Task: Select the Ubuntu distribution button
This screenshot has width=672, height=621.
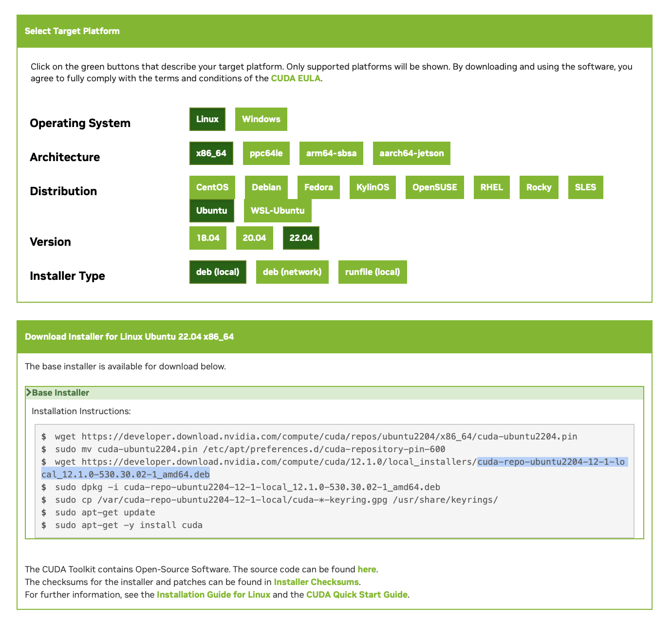Action: click(x=212, y=211)
